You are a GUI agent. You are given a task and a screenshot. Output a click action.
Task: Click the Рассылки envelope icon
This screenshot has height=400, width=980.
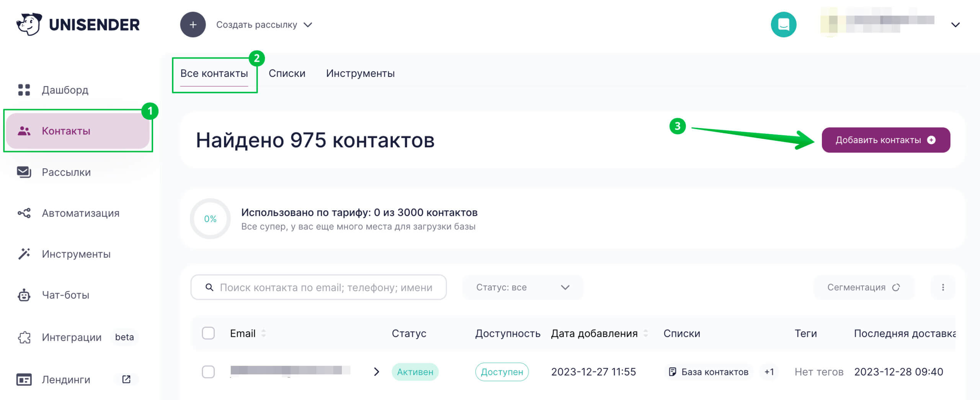[x=24, y=172]
